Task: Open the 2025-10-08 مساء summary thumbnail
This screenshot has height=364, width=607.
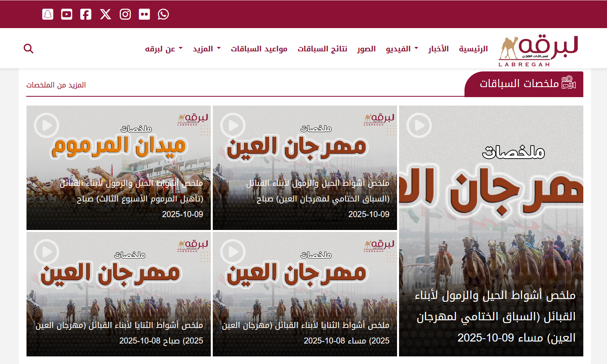Action: [x=305, y=294]
